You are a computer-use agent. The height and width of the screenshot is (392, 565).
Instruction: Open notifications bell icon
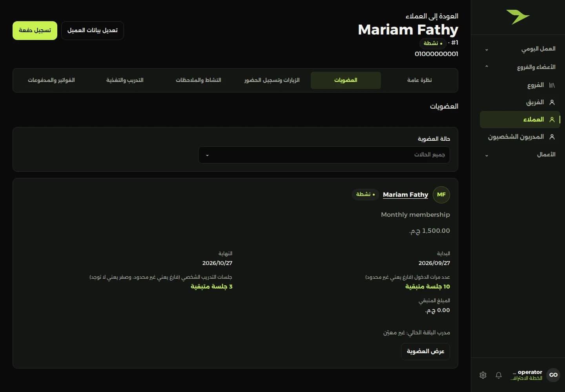coord(499,375)
